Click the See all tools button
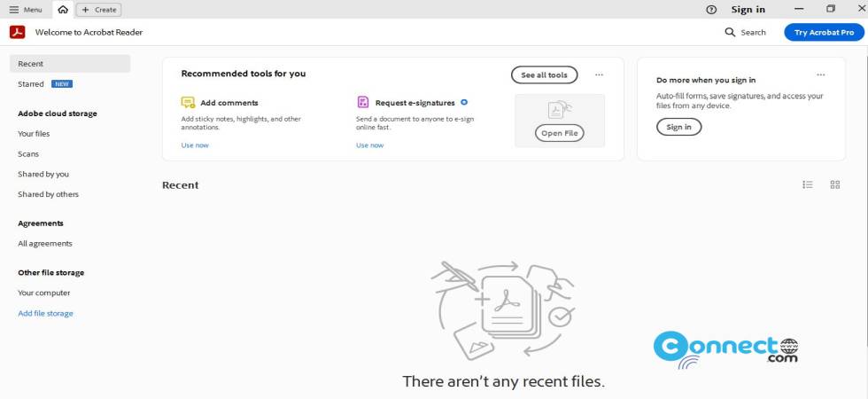Screen dimensions: 868x399 pos(544,74)
